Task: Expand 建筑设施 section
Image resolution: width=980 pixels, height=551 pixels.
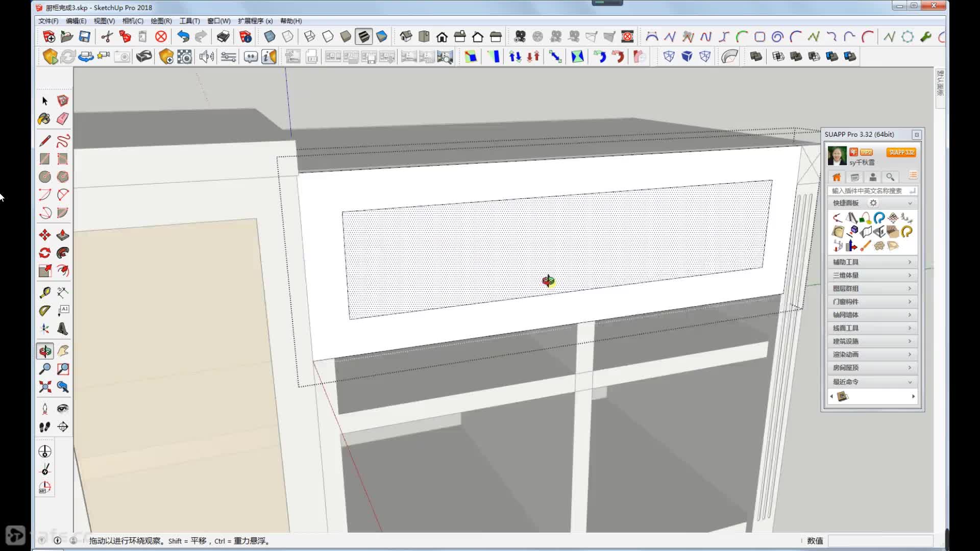Action: (x=872, y=341)
